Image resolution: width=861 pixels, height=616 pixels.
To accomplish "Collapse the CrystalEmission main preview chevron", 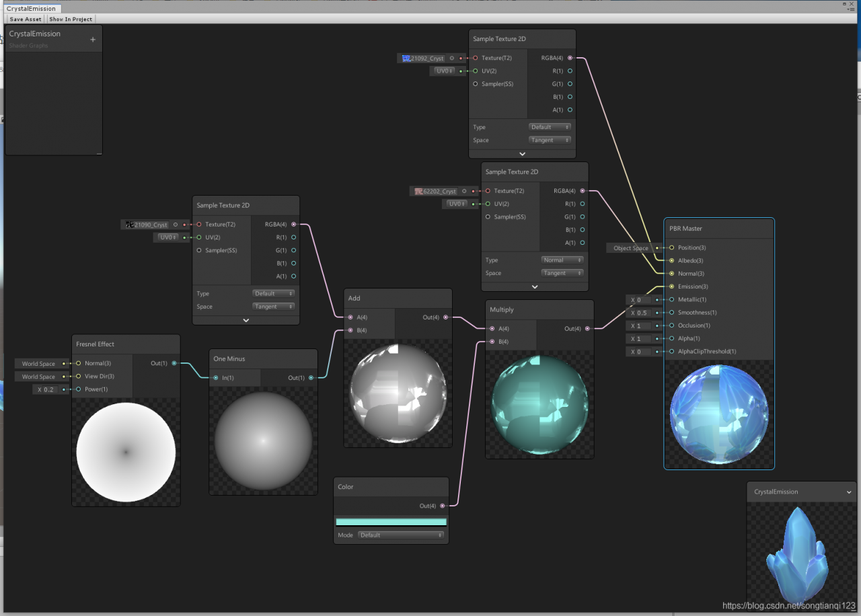I will 850,492.
